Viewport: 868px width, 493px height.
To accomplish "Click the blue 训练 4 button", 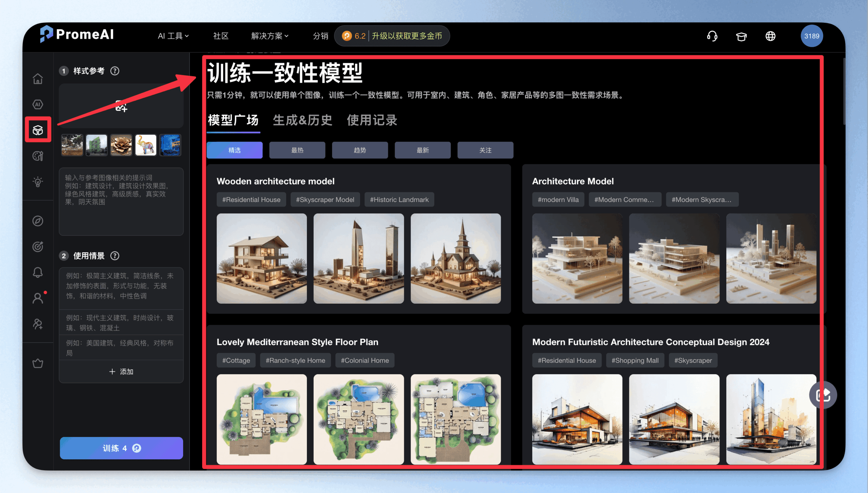I will pyautogui.click(x=121, y=448).
